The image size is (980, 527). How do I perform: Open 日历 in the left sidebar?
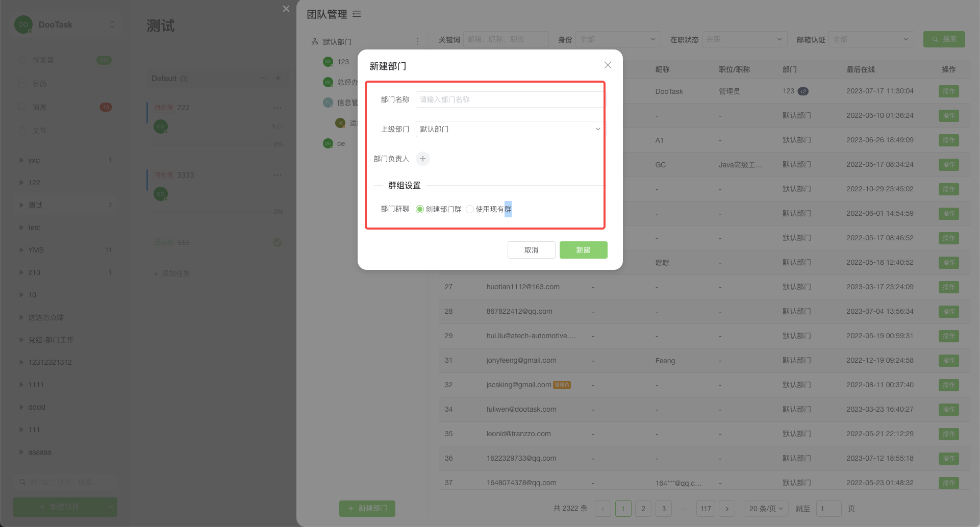click(40, 84)
